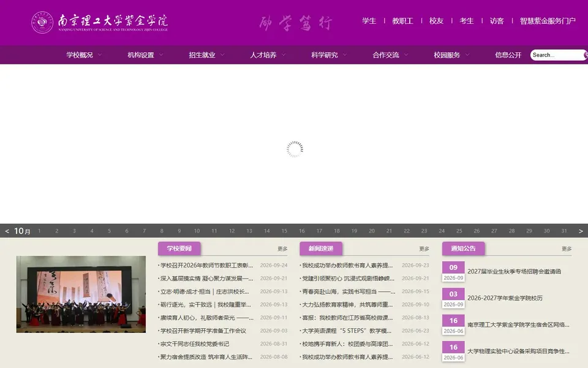Open news 党建引领聚初心 沉浸式观剧
The image size is (588, 368).
348,278
